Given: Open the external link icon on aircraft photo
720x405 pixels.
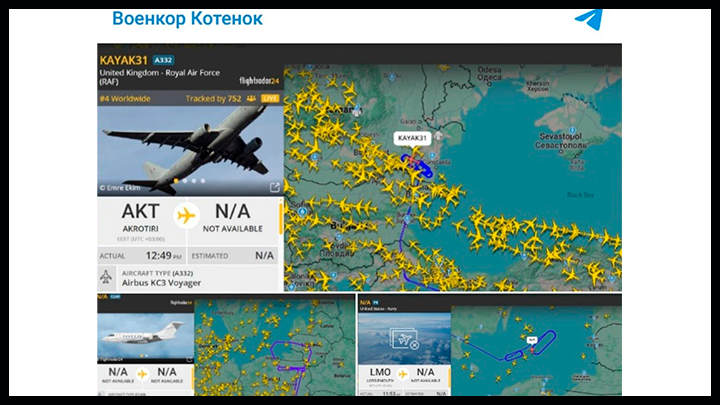Looking at the screenshot, I should click(275, 187).
